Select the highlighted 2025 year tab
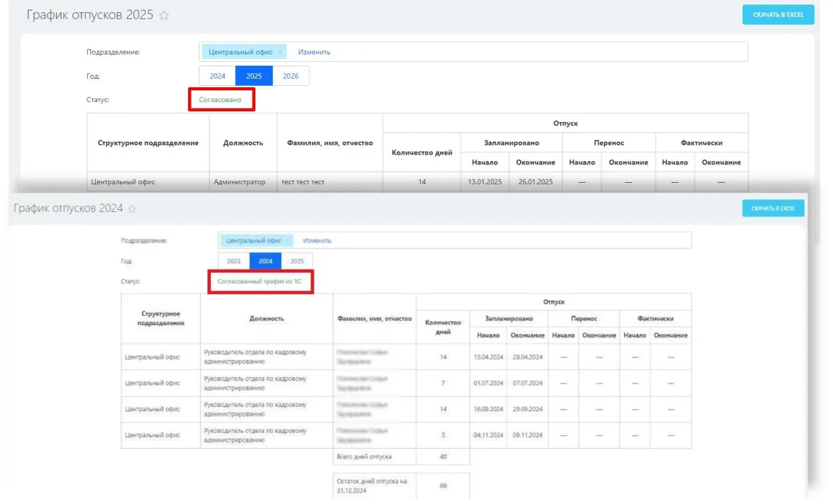Viewport: 833px width, 504px height. (254, 76)
